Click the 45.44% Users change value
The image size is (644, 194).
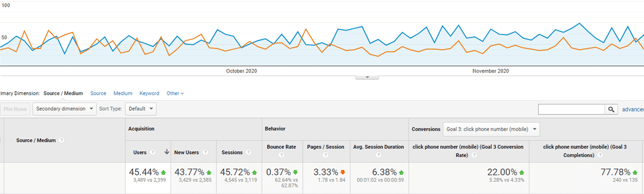tap(144, 172)
